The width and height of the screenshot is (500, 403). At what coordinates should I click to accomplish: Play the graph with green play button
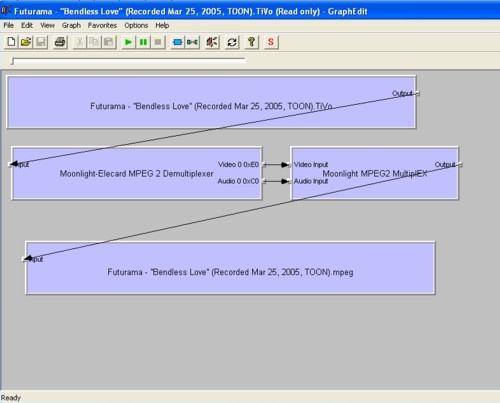[x=128, y=42]
